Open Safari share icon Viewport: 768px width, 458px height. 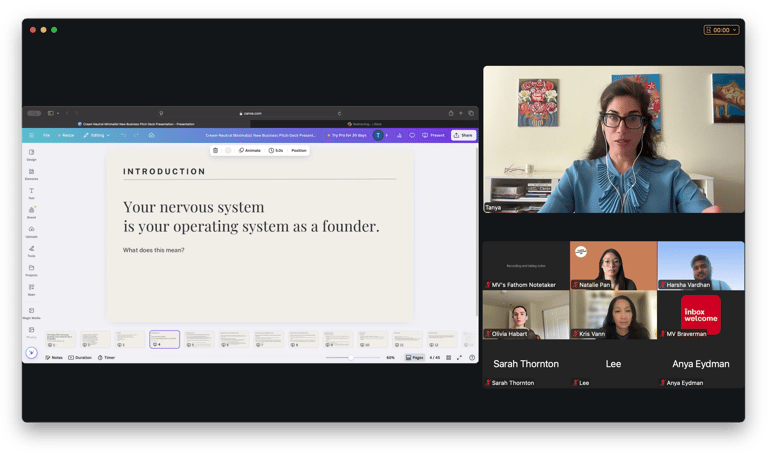(451, 113)
